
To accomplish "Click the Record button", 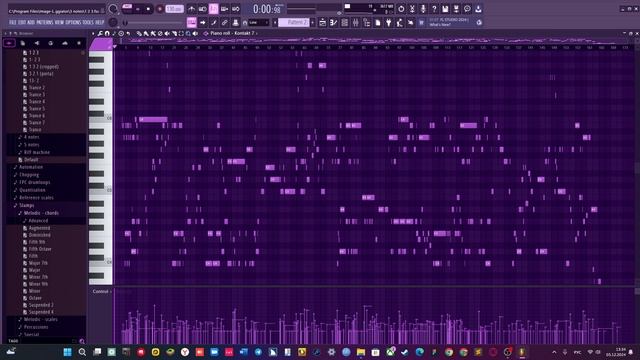I will tap(160, 9).
